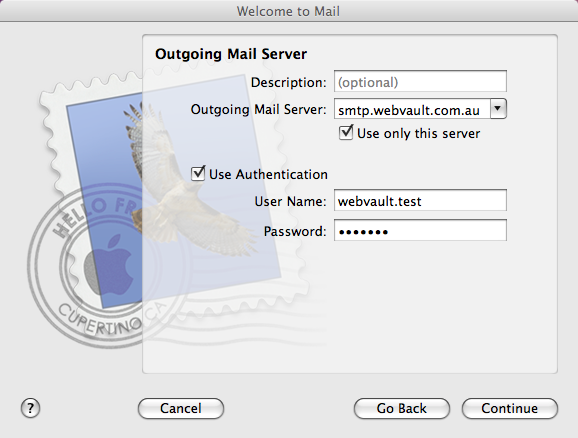The image size is (578, 438).
Task: Click the Outgoing Mail Server heading
Action: (231, 54)
